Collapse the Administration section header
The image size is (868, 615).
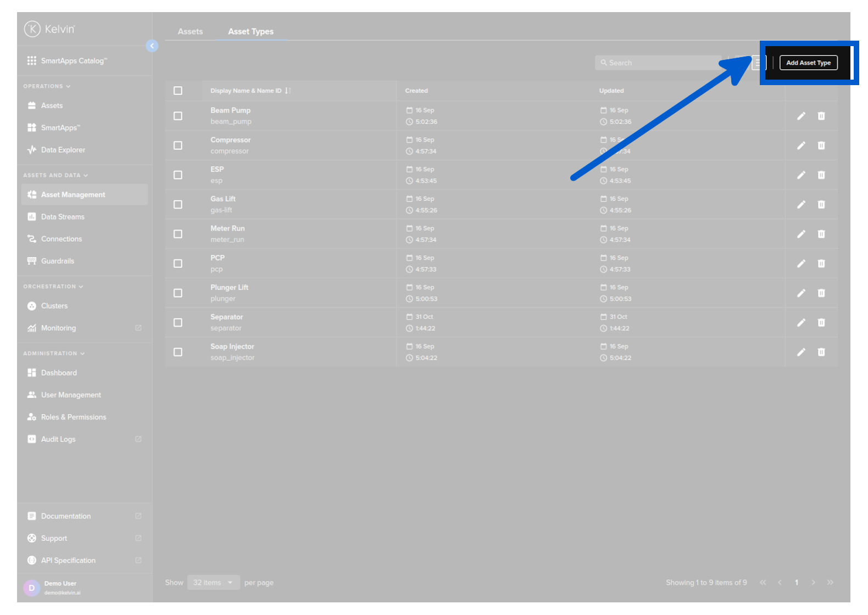[53, 354]
